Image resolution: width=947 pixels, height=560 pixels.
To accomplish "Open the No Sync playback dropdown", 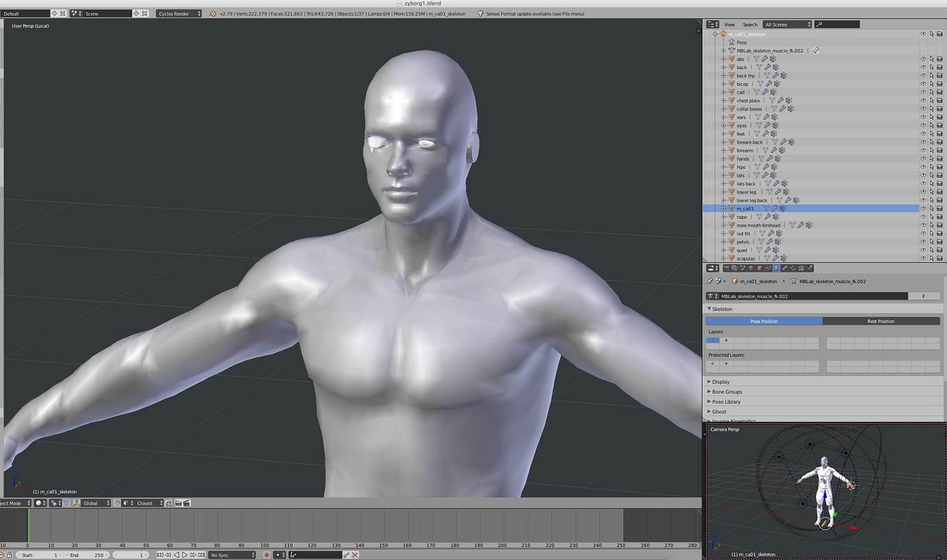I will pos(232,555).
